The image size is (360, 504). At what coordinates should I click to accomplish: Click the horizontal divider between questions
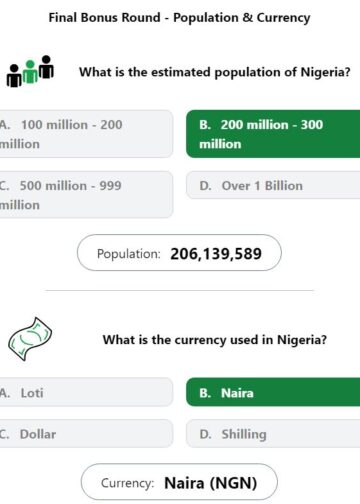coord(179,290)
